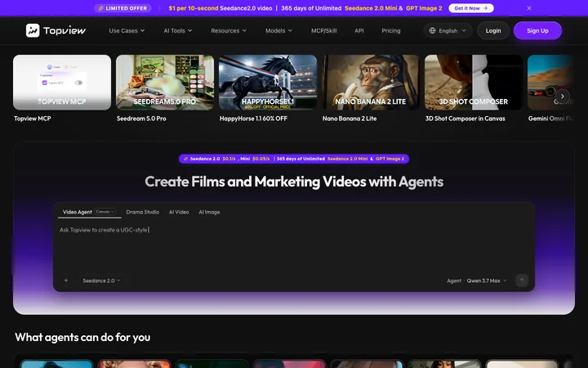Click the HappyHorse 1.1 60% OFF caption
Image resolution: width=588 pixels, height=368 pixels.
coord(253,119)
